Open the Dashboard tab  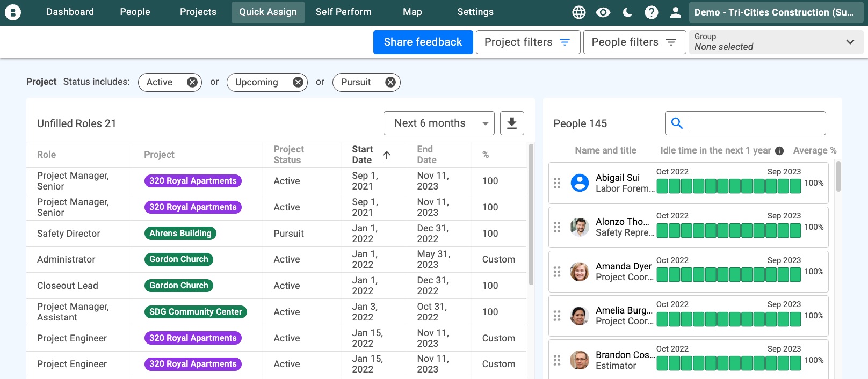coord(70,12)
